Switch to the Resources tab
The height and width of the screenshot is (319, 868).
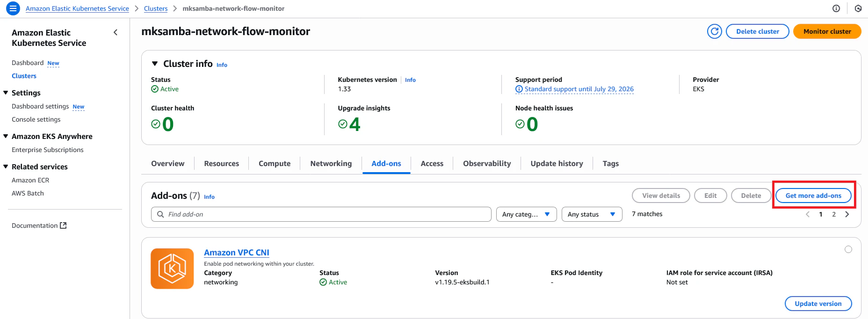pyautogui.click(x=222, y=163)
